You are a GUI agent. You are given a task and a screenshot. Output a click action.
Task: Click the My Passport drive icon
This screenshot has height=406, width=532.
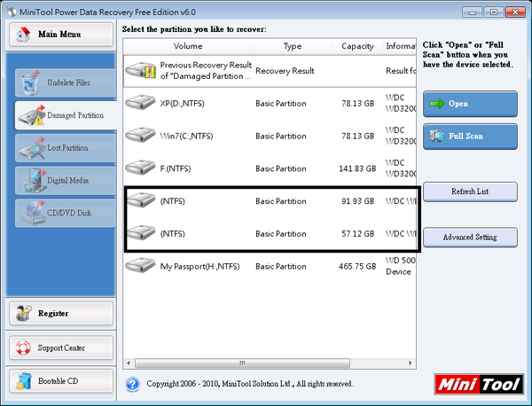(x=140, y=265)
